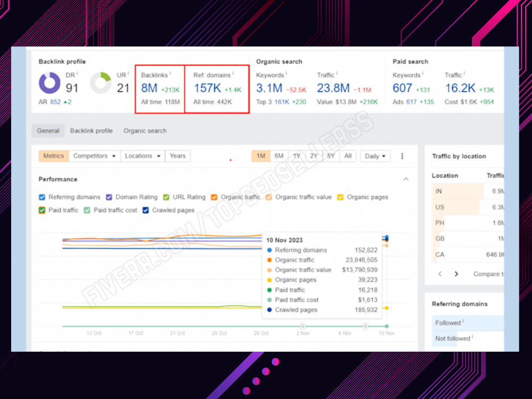
Task: Collapse the Performance section chevron
Action: coord(406,179)
